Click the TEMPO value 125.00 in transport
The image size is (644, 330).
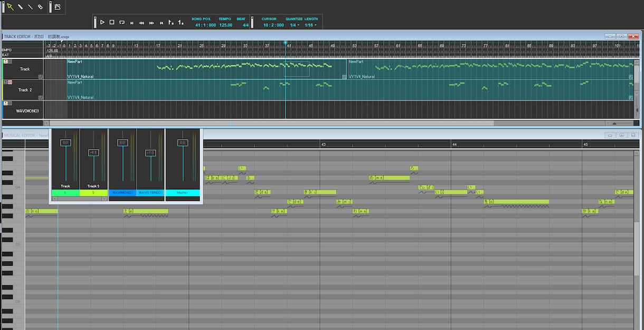coord(225,25)
